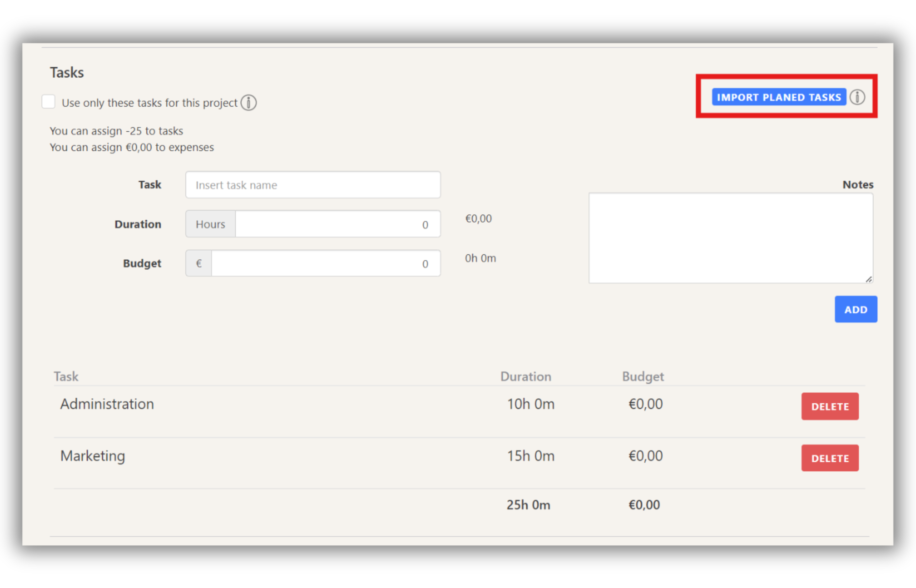The height and width of the screenshot is (588, 916).
Task: Click the 25h 0m total duration value
Action: 528,504
